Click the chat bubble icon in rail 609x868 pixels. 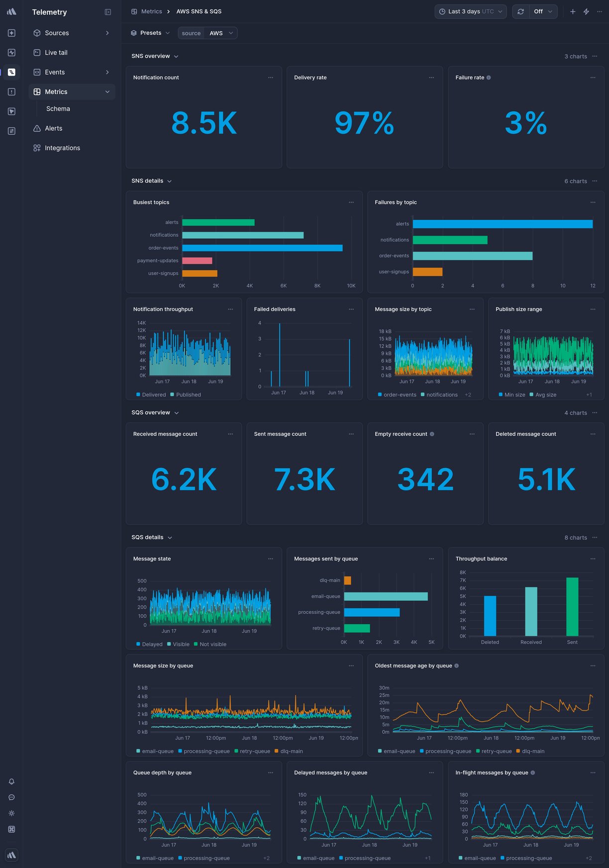pos(11,797)
